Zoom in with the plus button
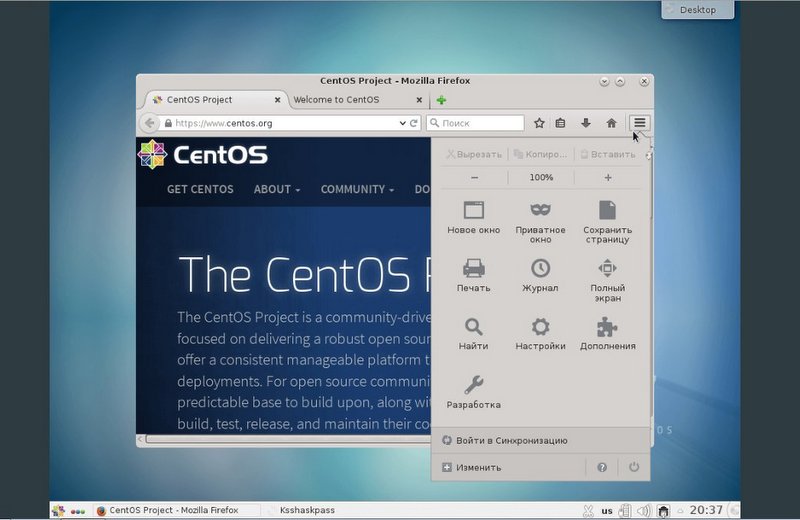Viewport: 800px width, 520px height. click(608, 178)
